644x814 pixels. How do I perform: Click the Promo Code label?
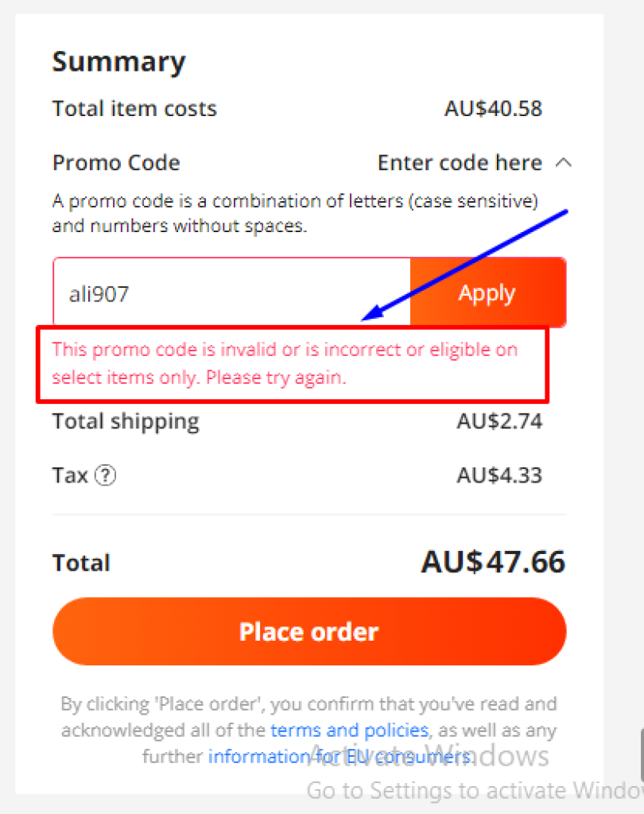point(116,162)
